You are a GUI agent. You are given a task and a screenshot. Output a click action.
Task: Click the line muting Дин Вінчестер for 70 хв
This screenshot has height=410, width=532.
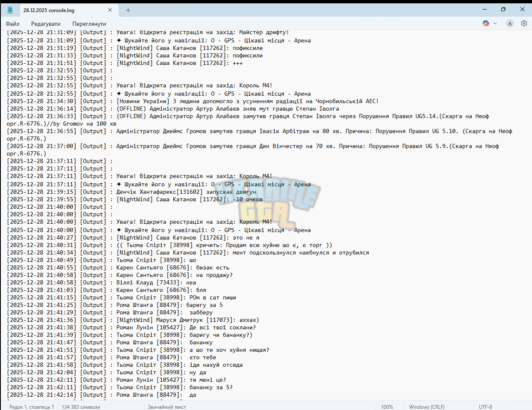tap(253, 150)
